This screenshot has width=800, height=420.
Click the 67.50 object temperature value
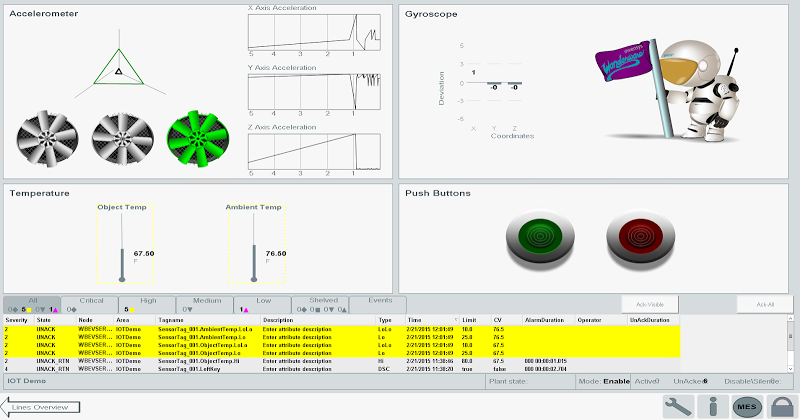pos(144,253)
